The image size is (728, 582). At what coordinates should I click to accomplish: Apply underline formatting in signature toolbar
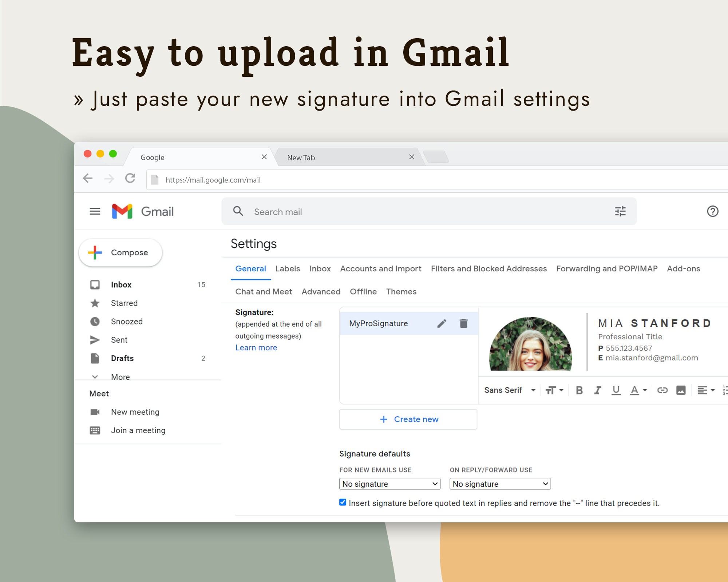[616, 390]
